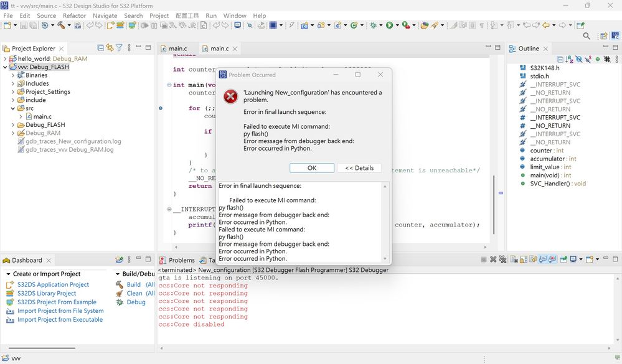Collapse All items in Project Explorer
This screenshot has height=364, width=622.
point(101,48)
